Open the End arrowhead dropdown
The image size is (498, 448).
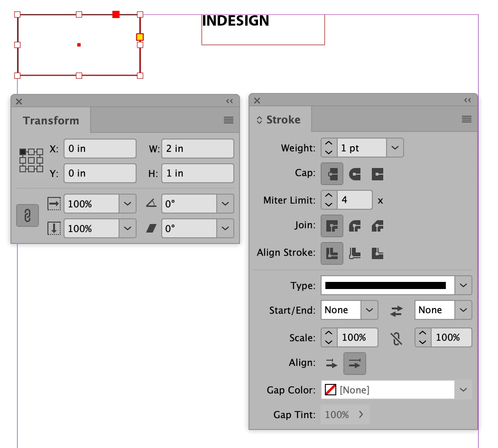pos(463,310)
